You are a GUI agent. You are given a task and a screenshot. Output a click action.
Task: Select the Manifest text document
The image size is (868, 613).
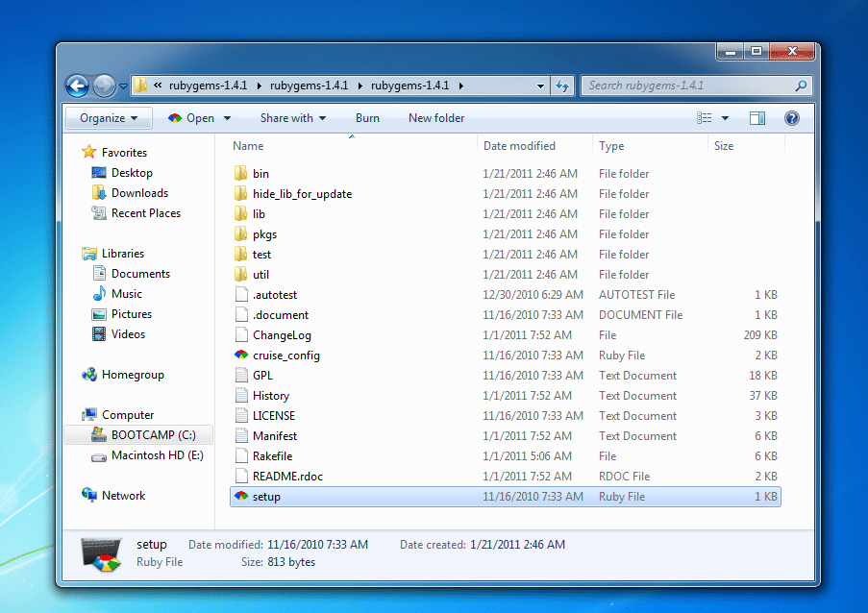click(x=505, y=436)
